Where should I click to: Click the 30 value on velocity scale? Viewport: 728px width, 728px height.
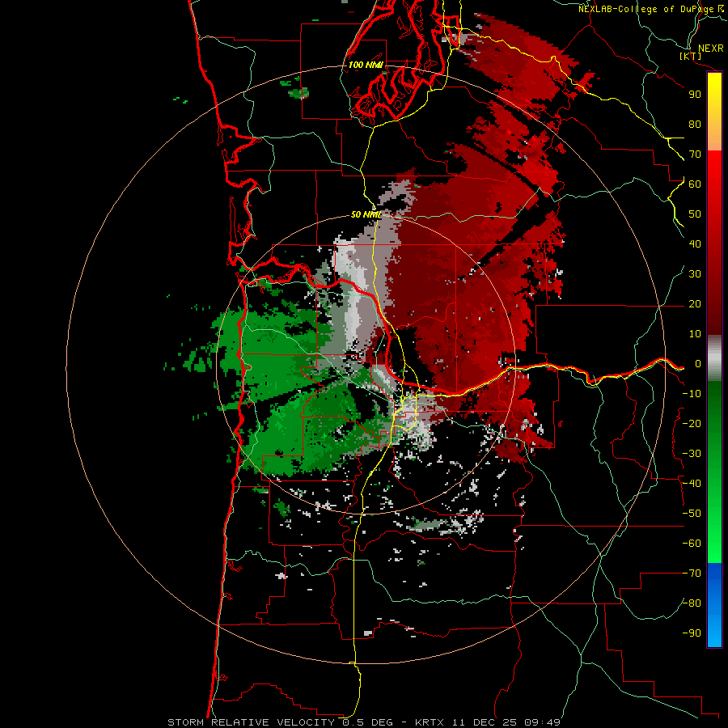tap(695, 274)
